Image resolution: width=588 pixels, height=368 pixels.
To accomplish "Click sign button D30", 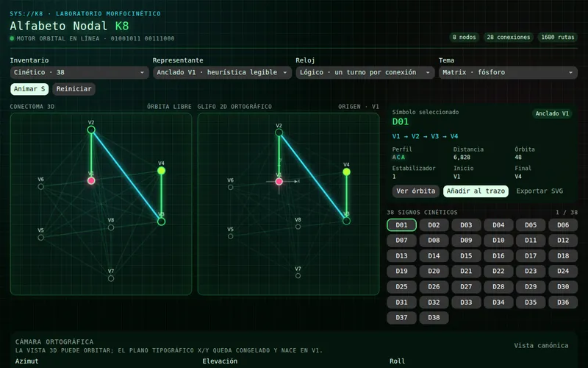I will tap(563, 286).
